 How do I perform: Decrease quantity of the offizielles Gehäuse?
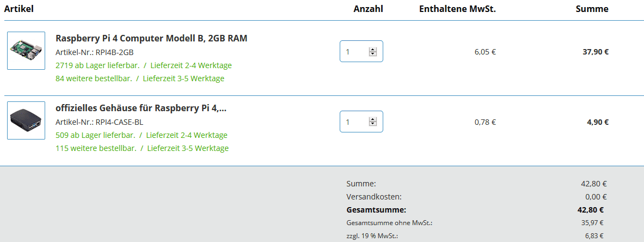click(373, 124)
